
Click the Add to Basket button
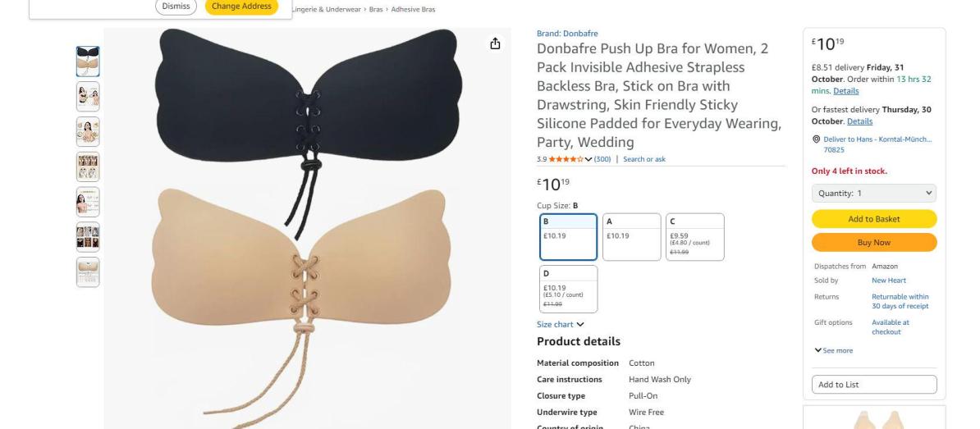(874, 219)
